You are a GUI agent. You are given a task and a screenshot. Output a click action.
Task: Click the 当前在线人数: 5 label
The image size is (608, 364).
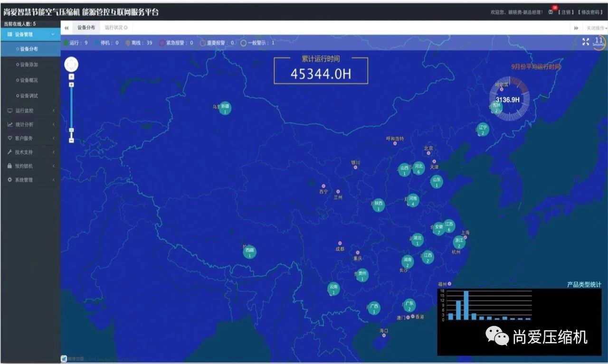coord(19,24)
